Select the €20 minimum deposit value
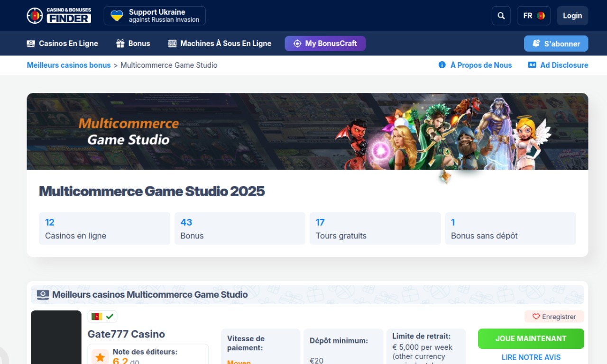607x364 pixels. pos(316,361)
